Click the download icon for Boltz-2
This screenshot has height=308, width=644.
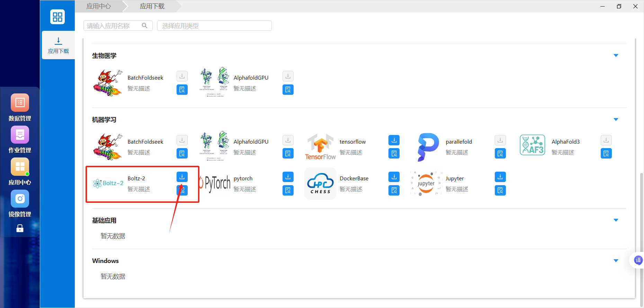click(182, 176)
